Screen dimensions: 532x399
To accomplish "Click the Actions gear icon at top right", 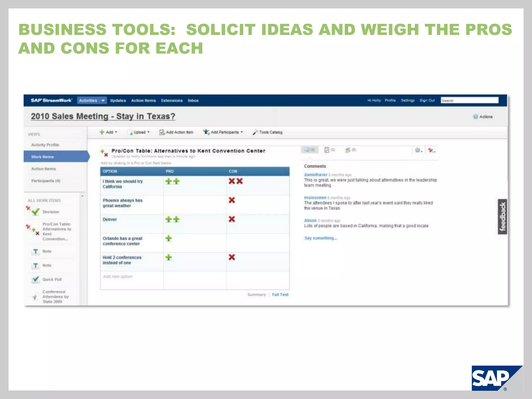I will (x=475, y=117).
